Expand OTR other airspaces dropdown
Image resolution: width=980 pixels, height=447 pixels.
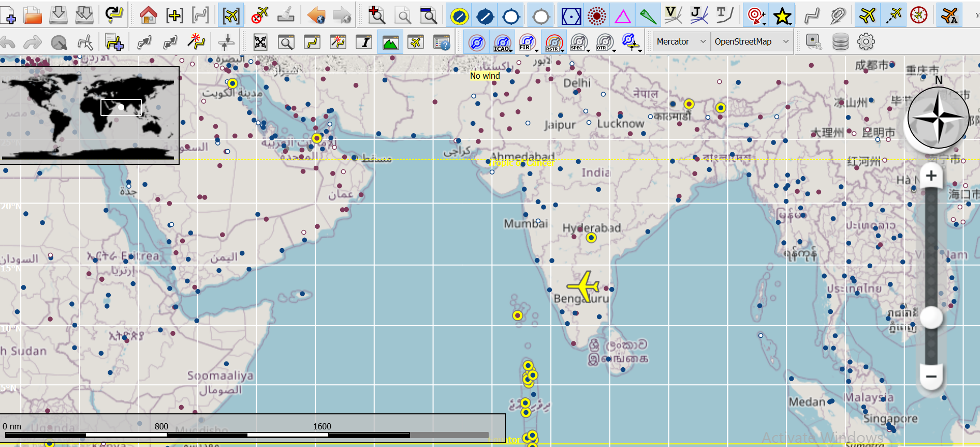(615, 50)
